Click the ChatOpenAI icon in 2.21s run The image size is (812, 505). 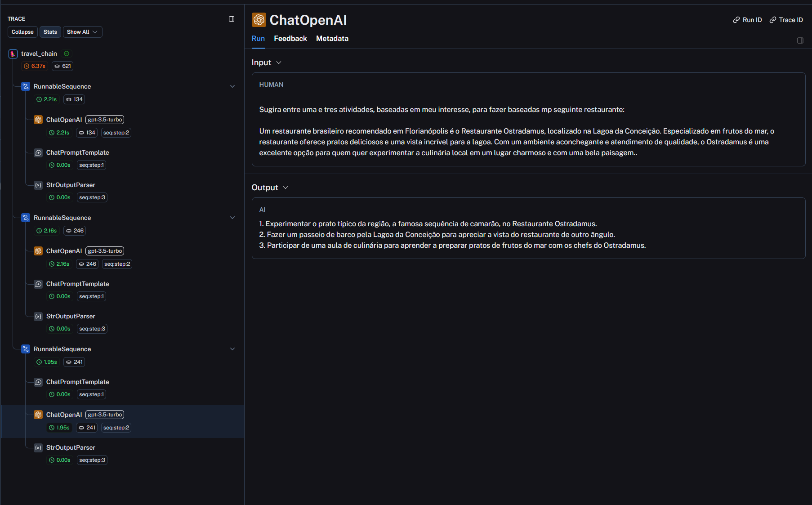[38, 120]
